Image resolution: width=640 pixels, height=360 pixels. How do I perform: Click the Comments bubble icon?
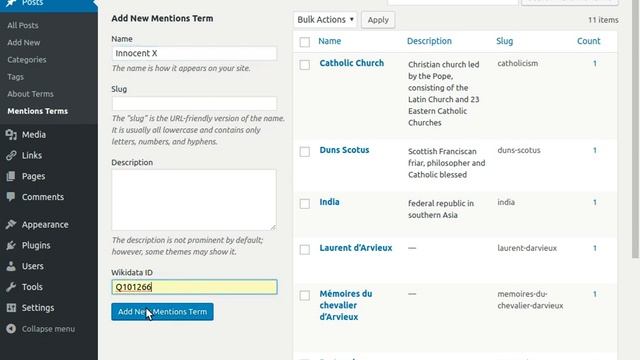11,197
